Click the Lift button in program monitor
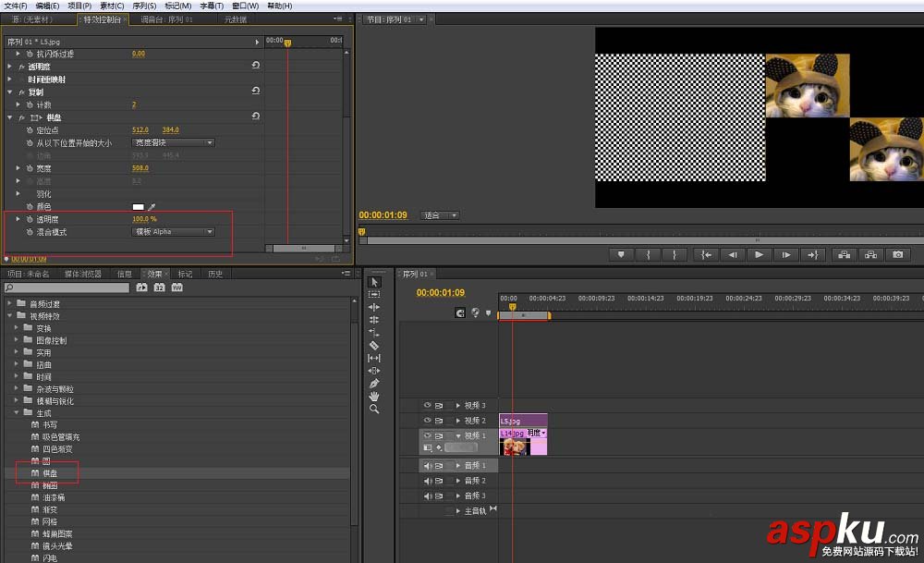 pos(845,254)
